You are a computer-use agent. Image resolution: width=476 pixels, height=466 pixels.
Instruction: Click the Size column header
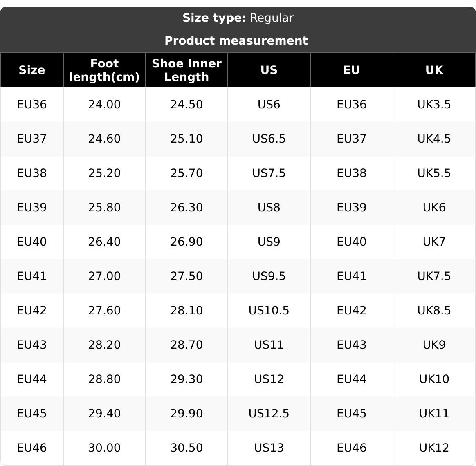point(32,70)
